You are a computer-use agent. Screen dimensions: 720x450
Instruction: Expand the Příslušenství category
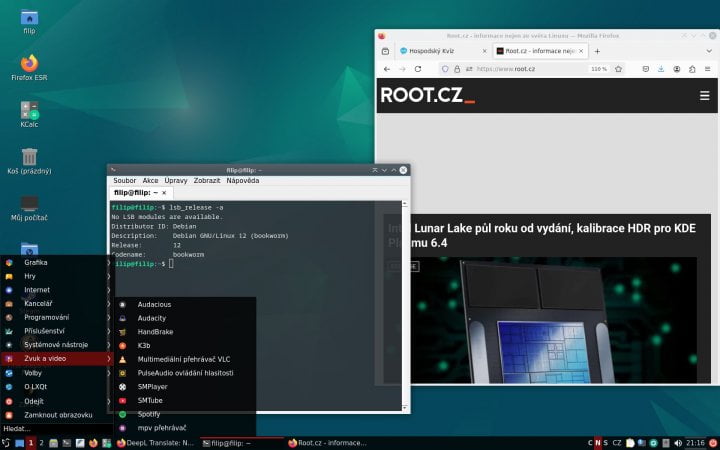click(56, 331)
